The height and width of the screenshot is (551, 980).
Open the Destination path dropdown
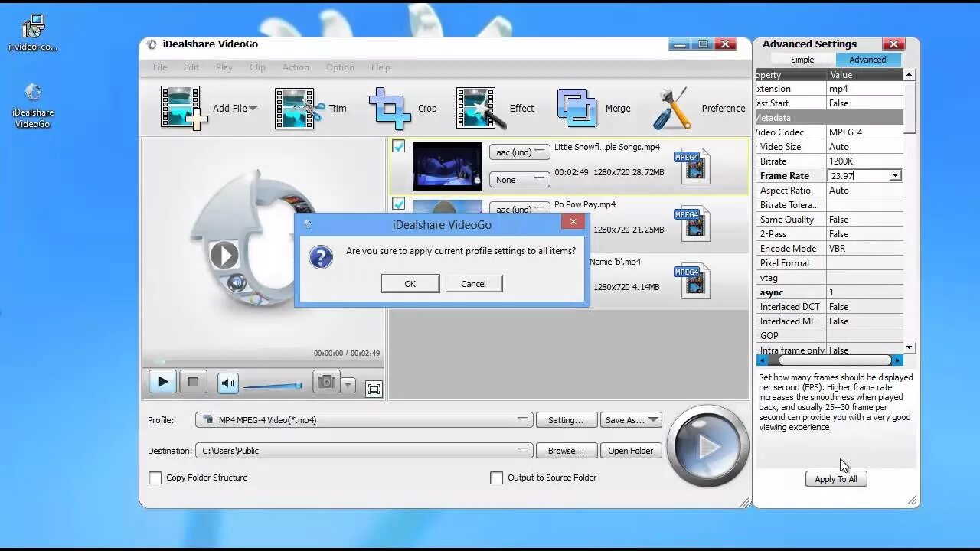pos(523,450)
